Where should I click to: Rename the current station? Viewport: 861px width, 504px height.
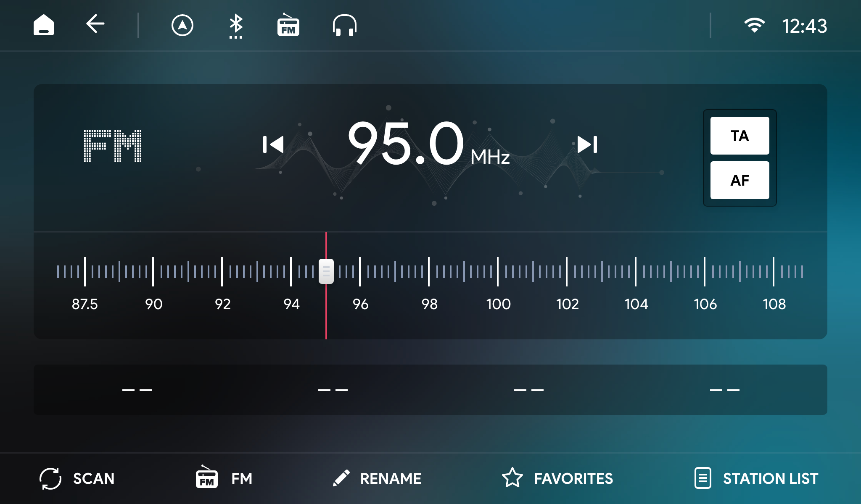377,478
